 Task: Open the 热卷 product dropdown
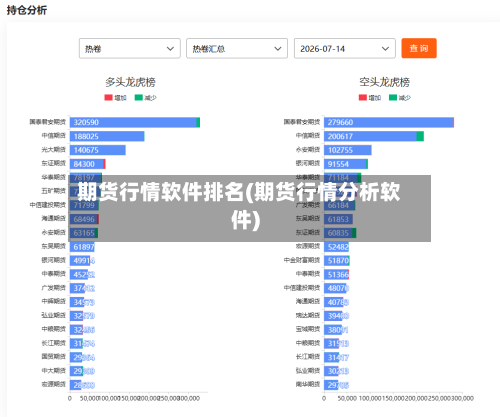click(x=130, y=49)
